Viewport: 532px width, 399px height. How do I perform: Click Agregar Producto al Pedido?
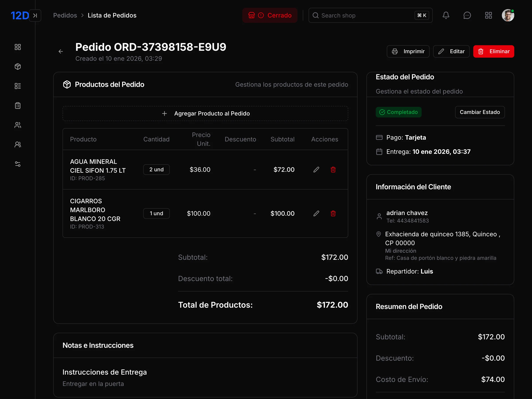tap(205, 113)
